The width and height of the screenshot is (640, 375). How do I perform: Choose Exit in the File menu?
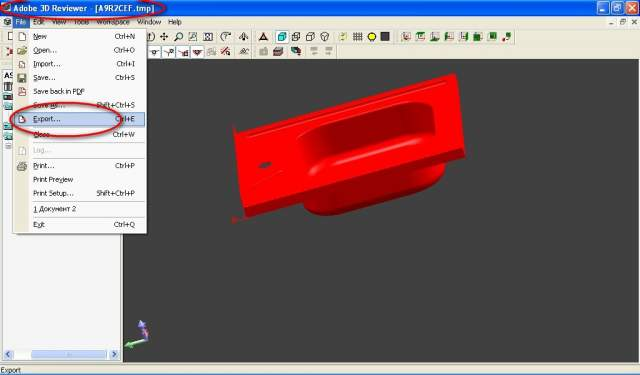click(x=80, y=224)
